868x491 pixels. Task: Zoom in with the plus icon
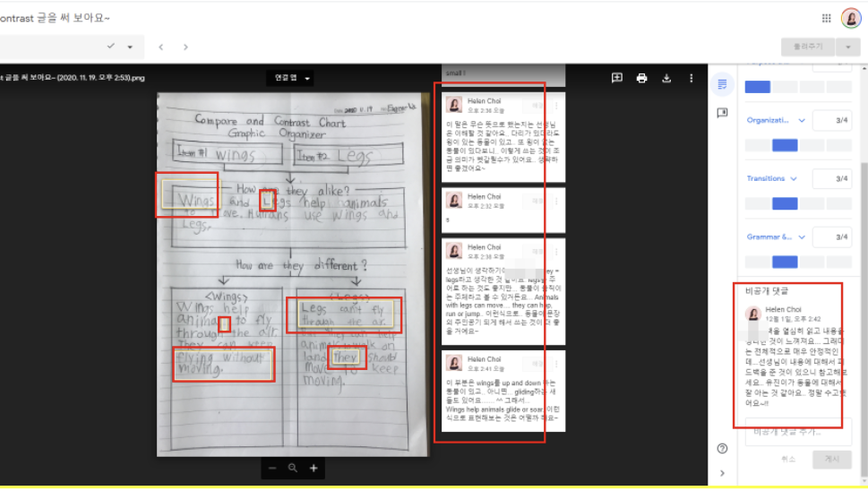click(314, 469)
